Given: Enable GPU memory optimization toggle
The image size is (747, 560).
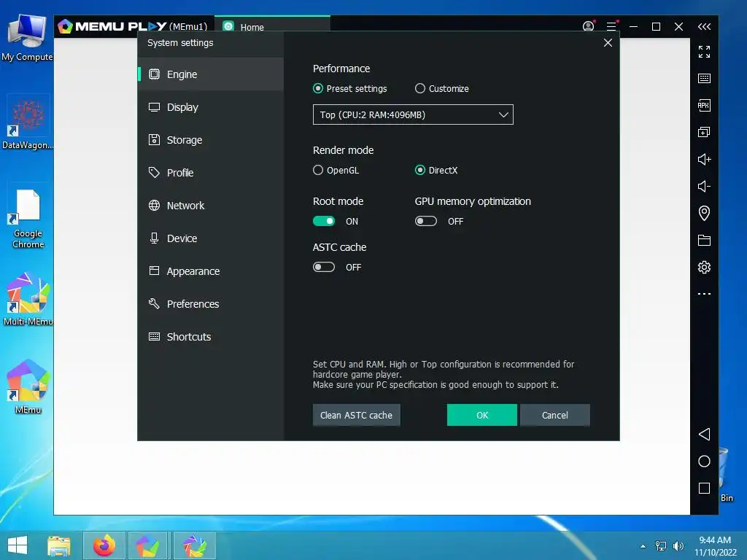Looking at the screenshot, I should click(426, 221).
